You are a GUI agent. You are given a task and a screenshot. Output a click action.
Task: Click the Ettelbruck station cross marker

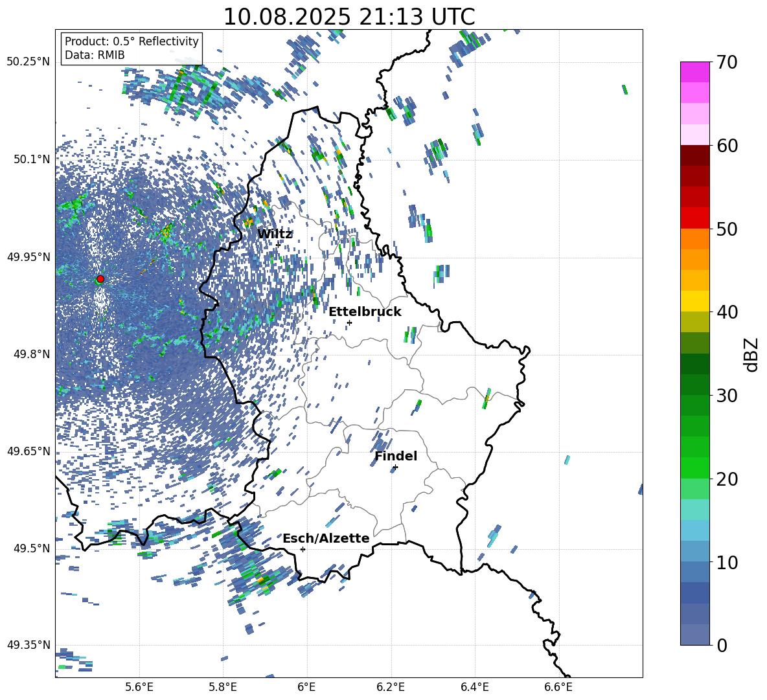click(349, 322)
